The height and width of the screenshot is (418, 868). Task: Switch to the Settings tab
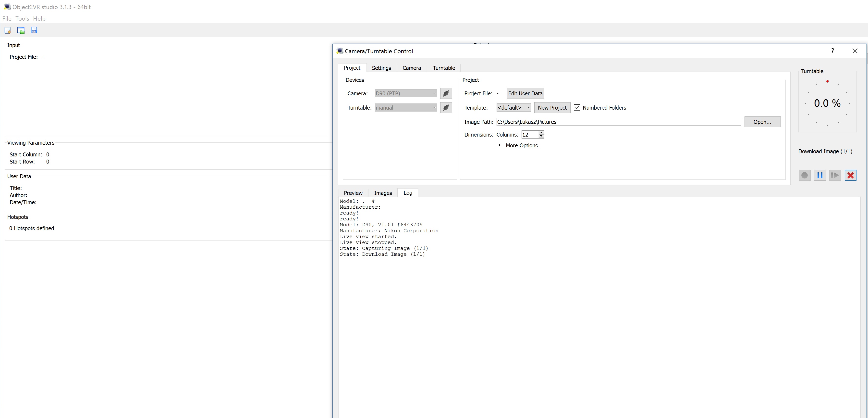[381, 68]
